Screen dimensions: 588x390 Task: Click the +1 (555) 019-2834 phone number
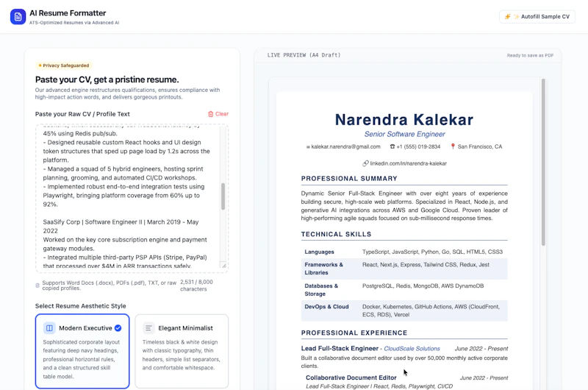click(x=418, y=146)
